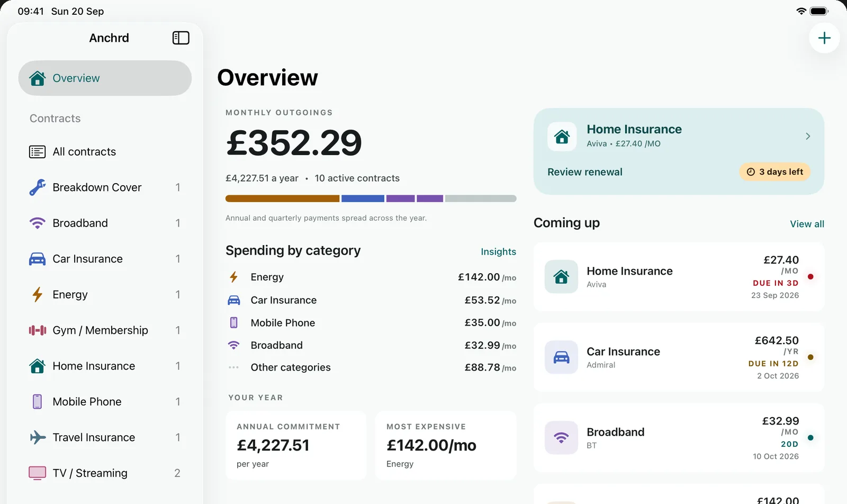The height and width of the screenshot is (504, 847).
Task: Open Breakdown Cover wrench category
Action: coord(105,187)
